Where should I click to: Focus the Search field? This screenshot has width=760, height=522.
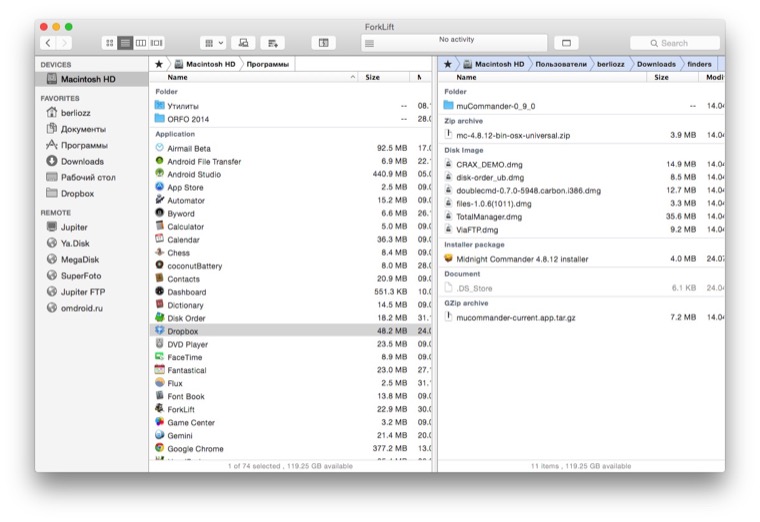pyautogui.click(x=675, y=43)
